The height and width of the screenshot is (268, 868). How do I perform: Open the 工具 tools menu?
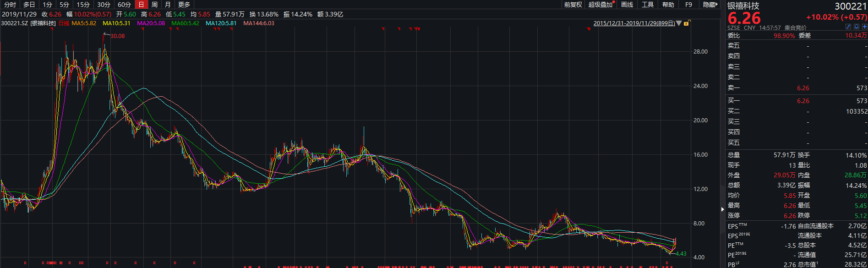648,4
